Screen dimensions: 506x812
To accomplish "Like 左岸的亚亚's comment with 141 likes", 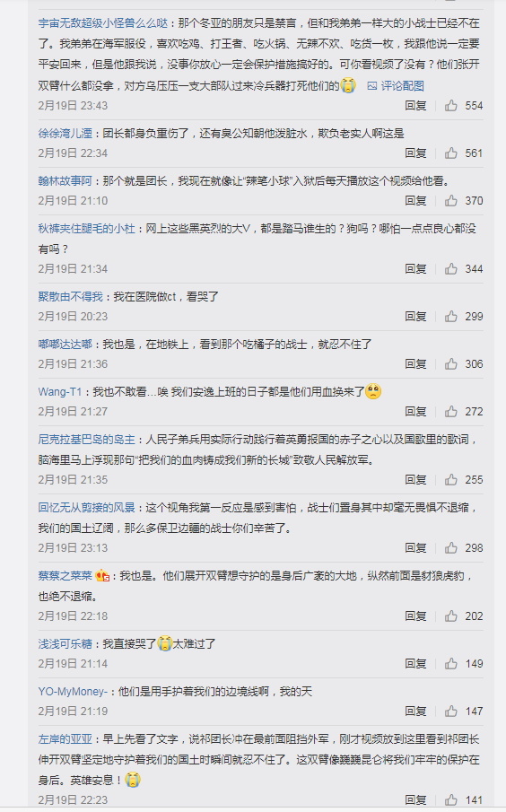I will [451, 800].
